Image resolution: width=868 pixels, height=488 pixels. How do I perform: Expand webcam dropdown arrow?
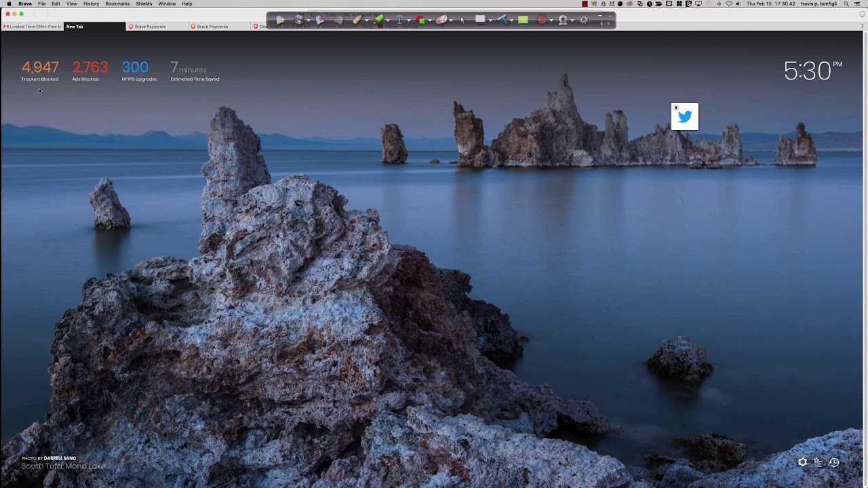pyautogui.click(x=572, y=20)
